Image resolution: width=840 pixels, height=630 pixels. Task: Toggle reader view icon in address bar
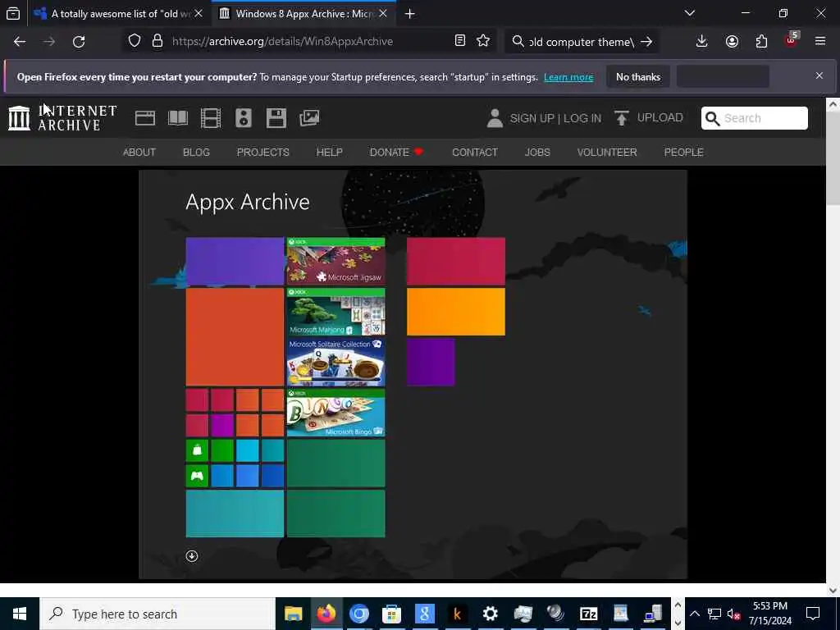pos(459,41)
